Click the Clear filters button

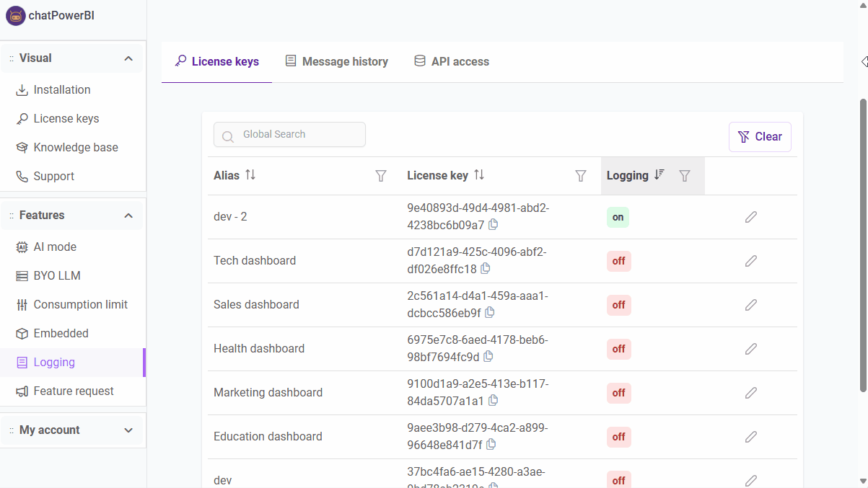(760, 137)
